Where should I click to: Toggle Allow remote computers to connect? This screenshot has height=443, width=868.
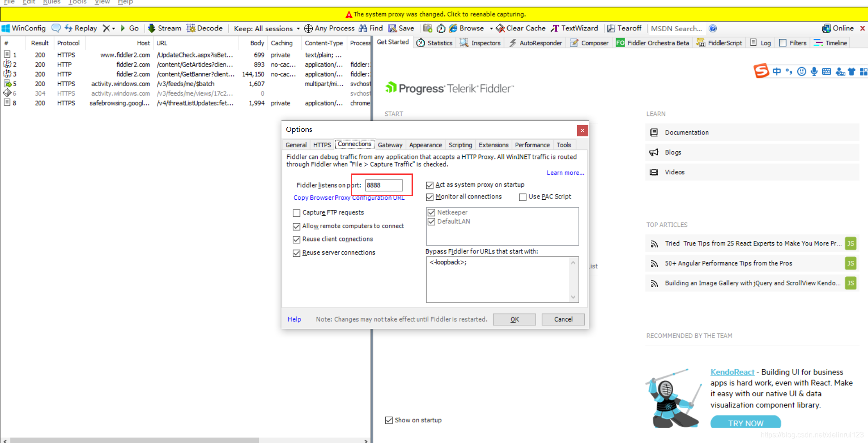pos(296,226)
